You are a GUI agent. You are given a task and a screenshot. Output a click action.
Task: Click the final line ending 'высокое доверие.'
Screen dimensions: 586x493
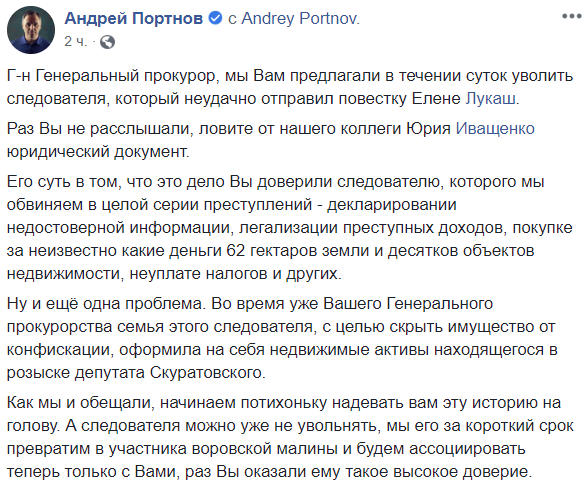269,472
